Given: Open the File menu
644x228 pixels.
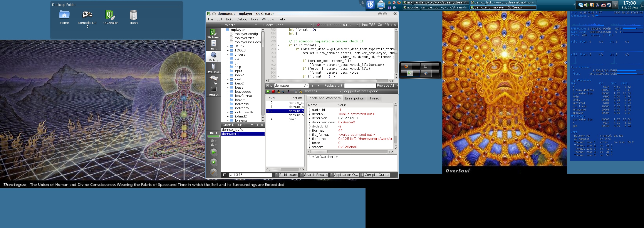Looking at the screenshot, I should pyautogui.click(x=211, y=19).
